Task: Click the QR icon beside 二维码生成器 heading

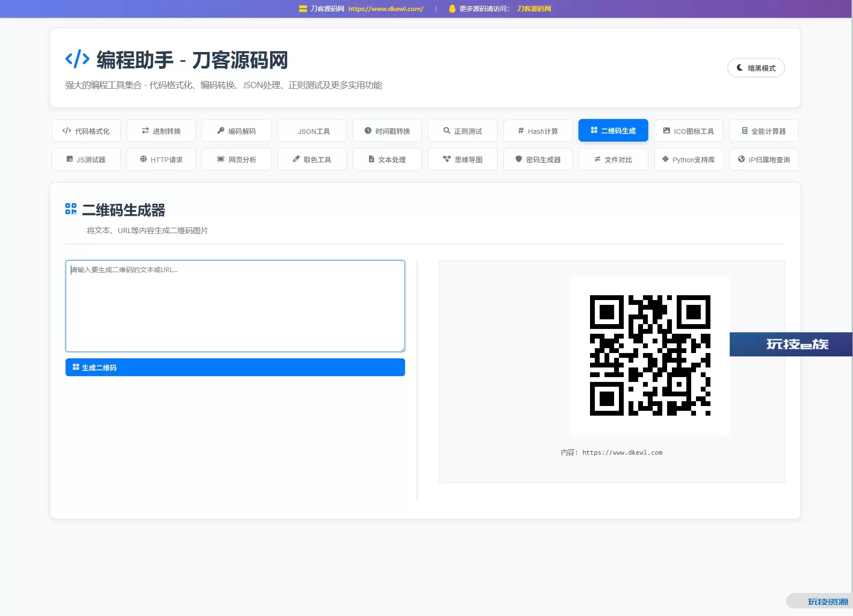Action: [71, 209]
